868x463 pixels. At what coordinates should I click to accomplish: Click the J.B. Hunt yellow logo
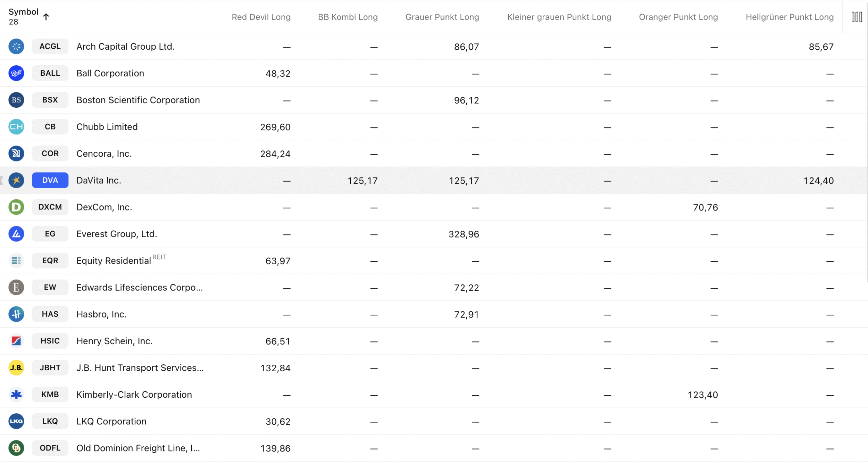coord(16,367)
